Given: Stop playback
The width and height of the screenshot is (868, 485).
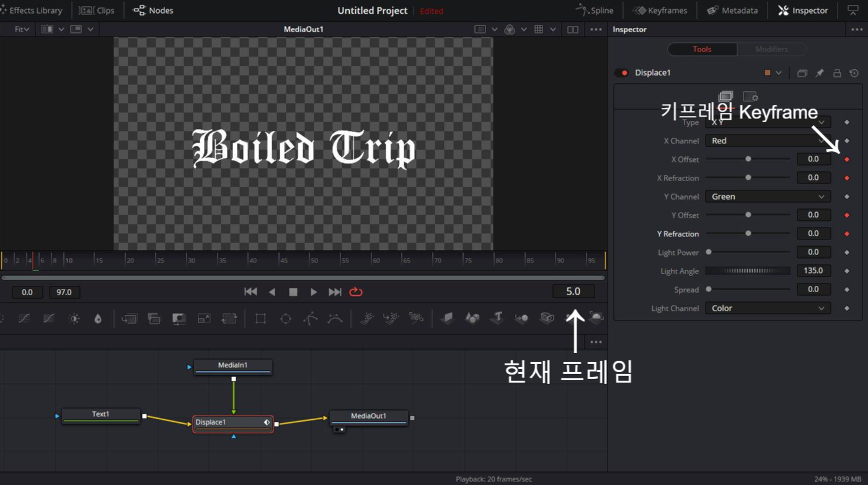Looking at the screenshot, I should pyautogui.click(x=293, y=291).
